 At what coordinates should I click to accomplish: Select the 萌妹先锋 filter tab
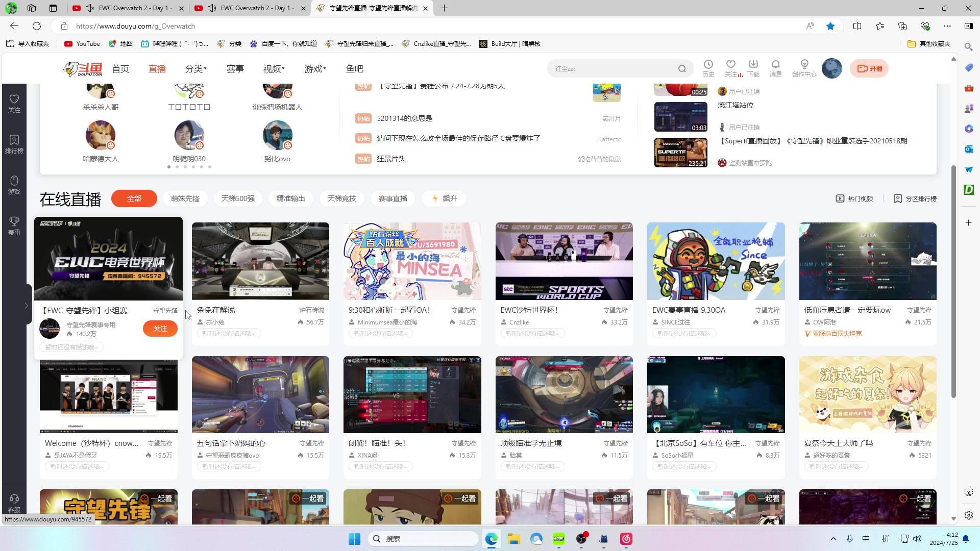click(185, 198)
